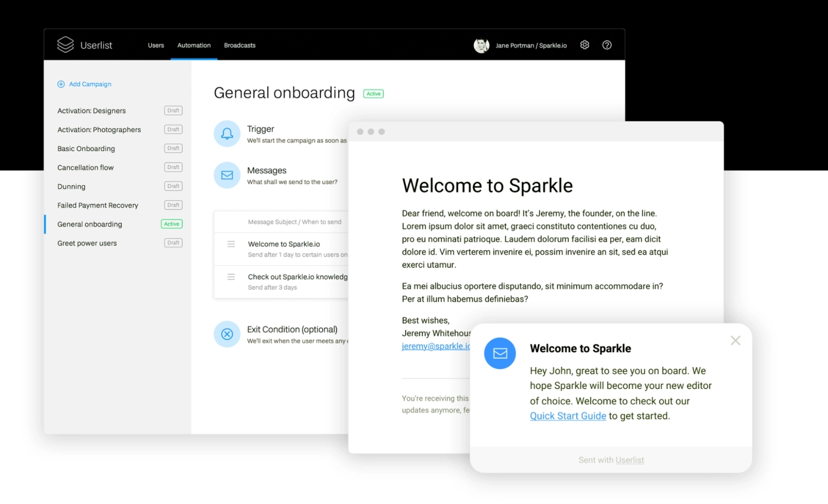Click the blue envelope icon in the popup
The image size is (828, 504).
click(499, 353)
